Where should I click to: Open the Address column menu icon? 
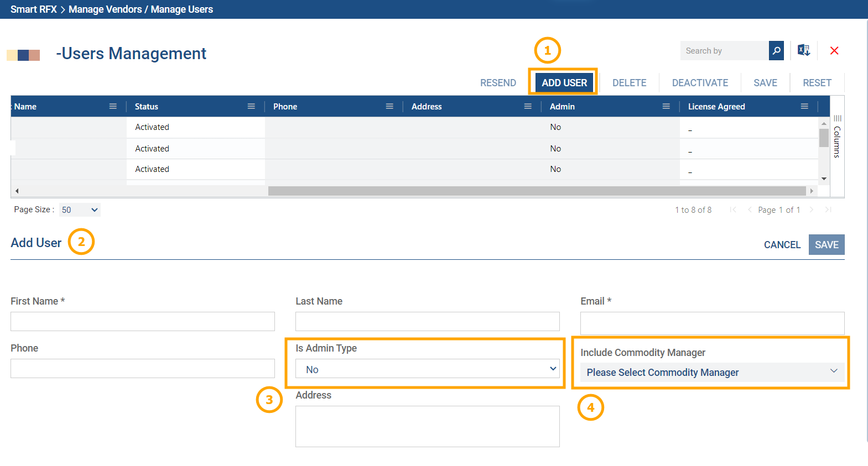(528, 107)
